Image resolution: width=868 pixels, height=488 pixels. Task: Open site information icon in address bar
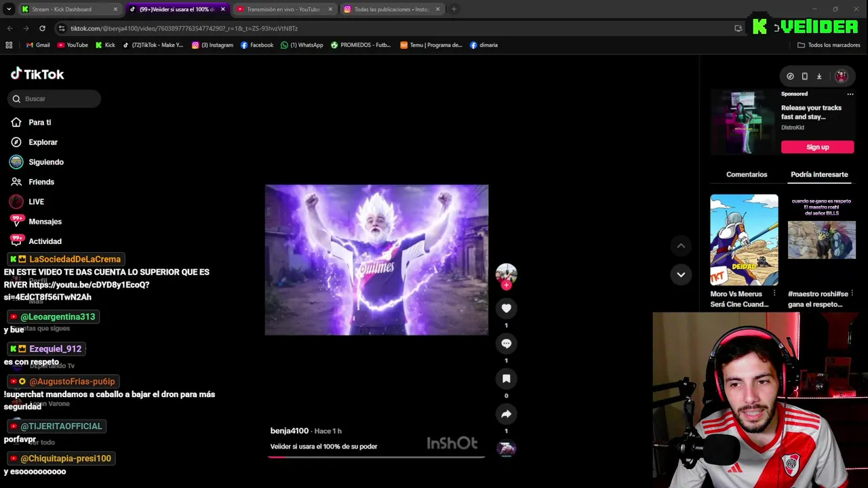tap(62, 28)
